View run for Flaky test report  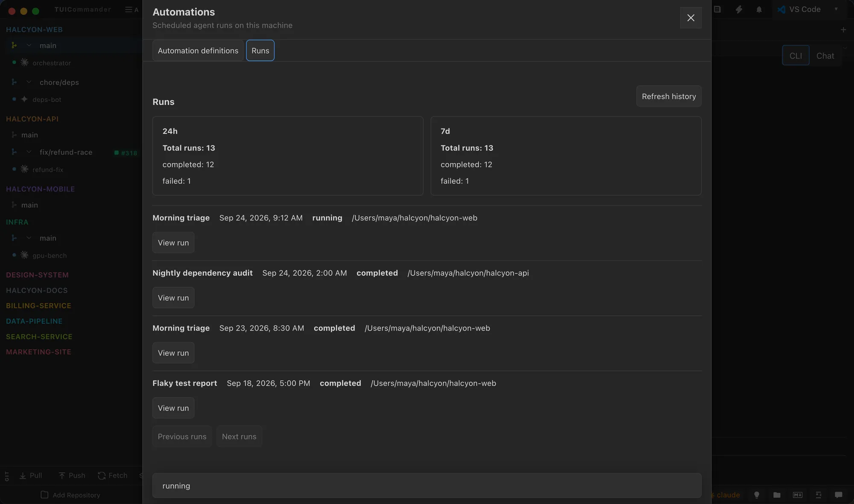(173, 408)
